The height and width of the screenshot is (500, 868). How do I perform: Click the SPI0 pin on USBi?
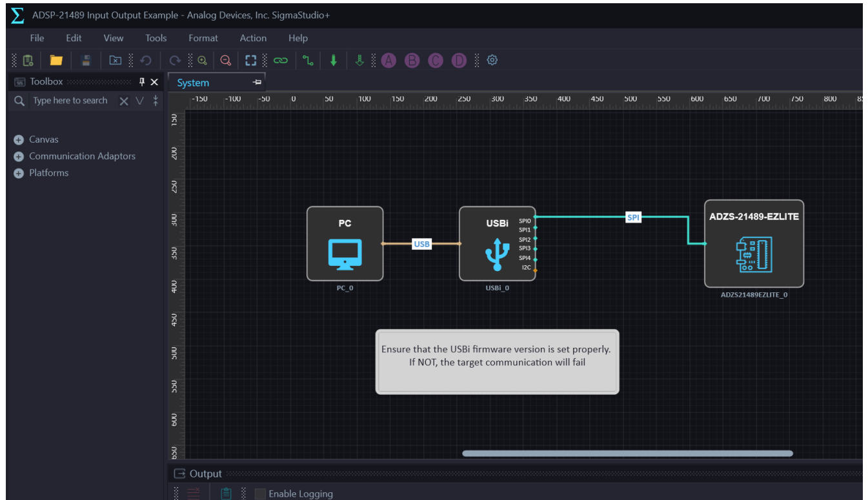[536, 218]
